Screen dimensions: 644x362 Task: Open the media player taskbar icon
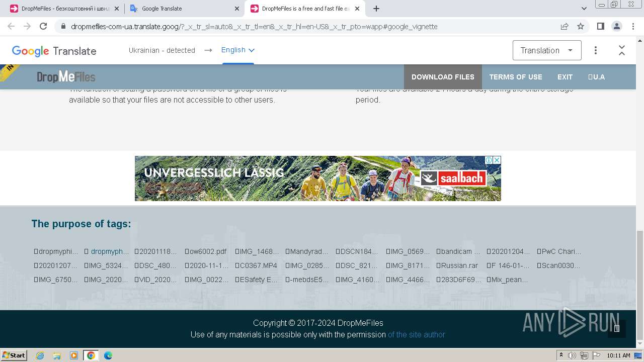click(x=74, y=355)
